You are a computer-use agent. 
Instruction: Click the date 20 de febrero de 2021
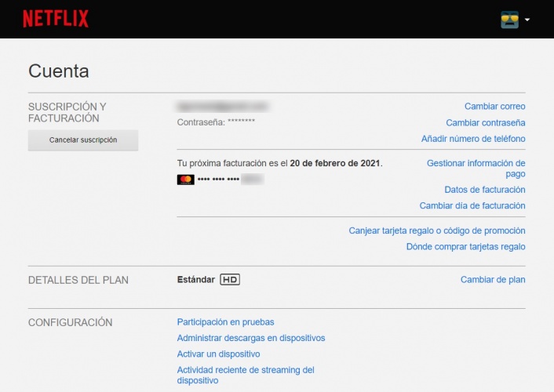click(x=335, y=163)
